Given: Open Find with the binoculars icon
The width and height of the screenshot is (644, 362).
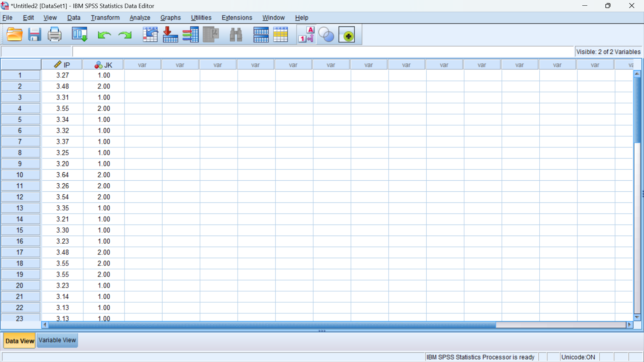Looking at the screenshot, I should [236, 35].
